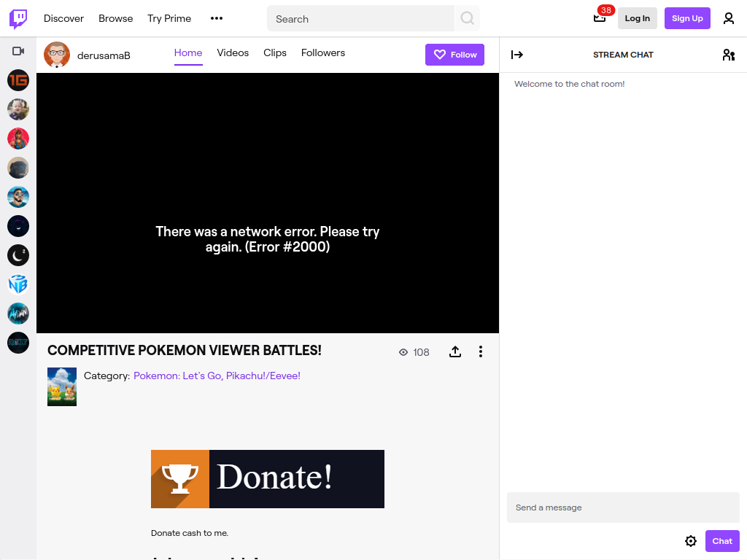Viewport: 747px width, 560px height.
Task: Switch to the Videos tab
Action: click(x=233, y=52)
